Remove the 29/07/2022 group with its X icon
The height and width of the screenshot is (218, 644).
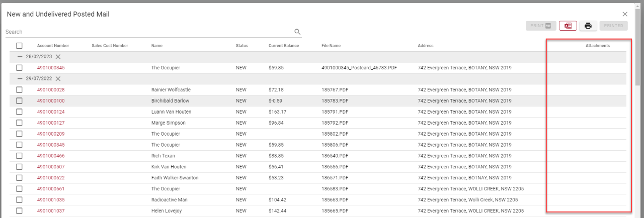click(58, 79)
